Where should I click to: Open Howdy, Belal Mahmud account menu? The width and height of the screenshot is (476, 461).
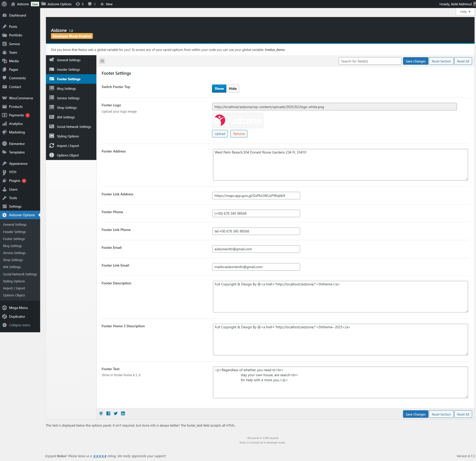pos(455,4)
